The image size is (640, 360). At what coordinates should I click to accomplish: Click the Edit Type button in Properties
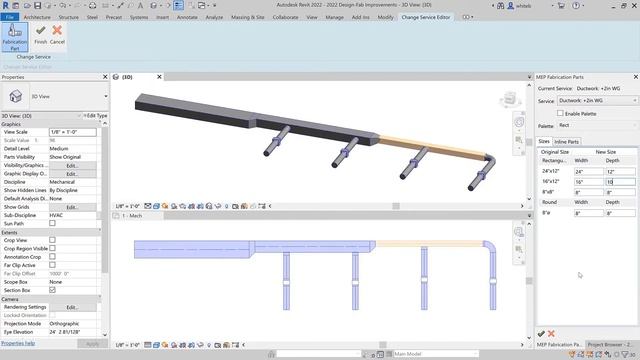(x=95, y=116)
